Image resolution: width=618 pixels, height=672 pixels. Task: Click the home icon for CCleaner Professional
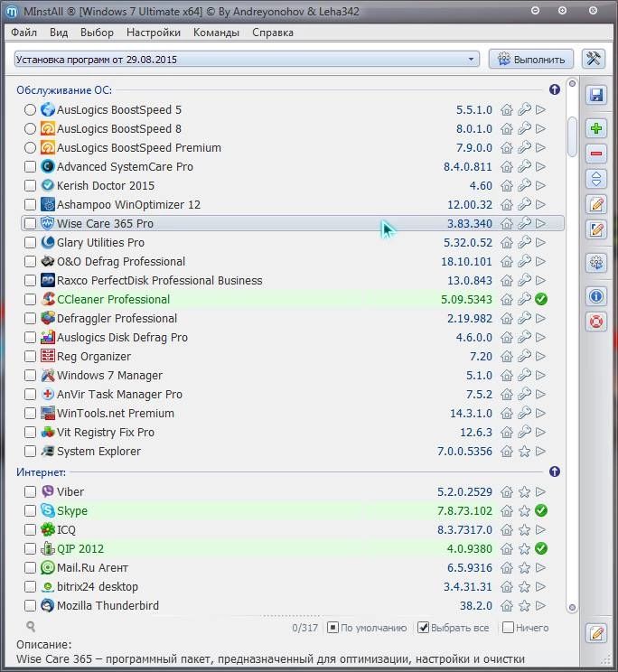(x=507, y=300)
